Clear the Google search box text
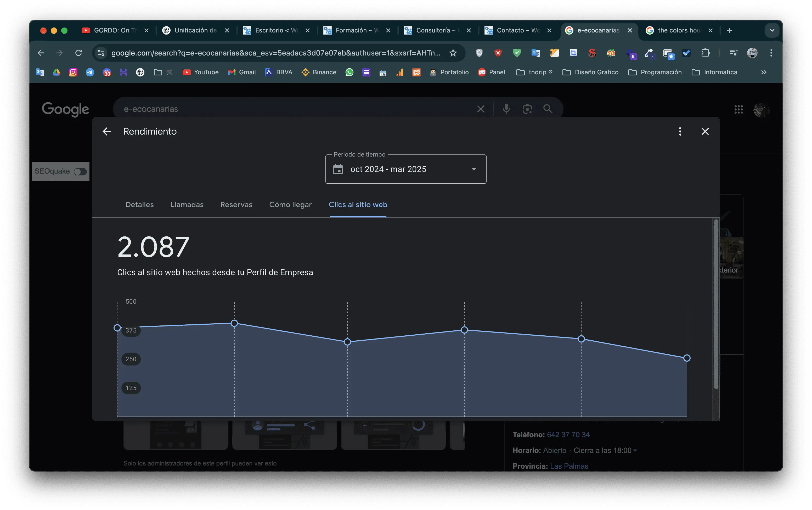This screenshot has height=510, width=812. tap(481, 109)
